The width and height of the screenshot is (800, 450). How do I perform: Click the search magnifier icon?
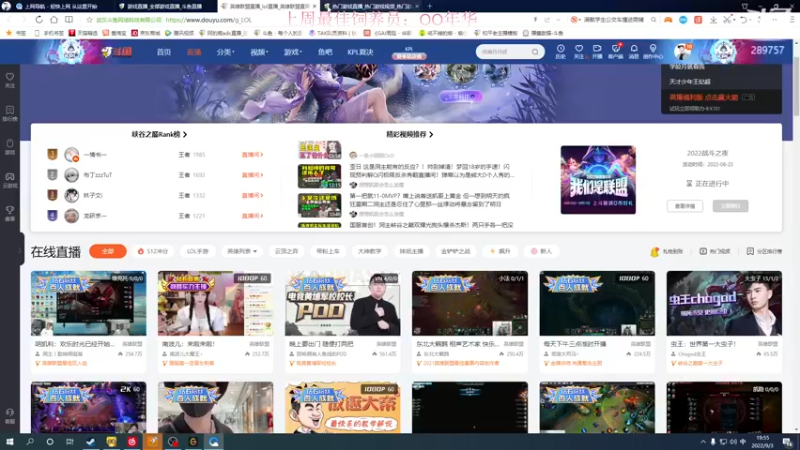click(535, 52)
